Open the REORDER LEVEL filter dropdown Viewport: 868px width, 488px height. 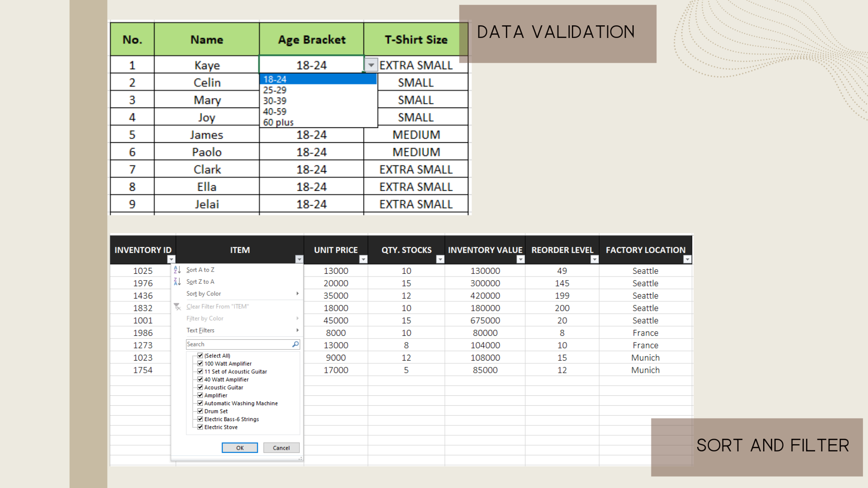(594, 259)
